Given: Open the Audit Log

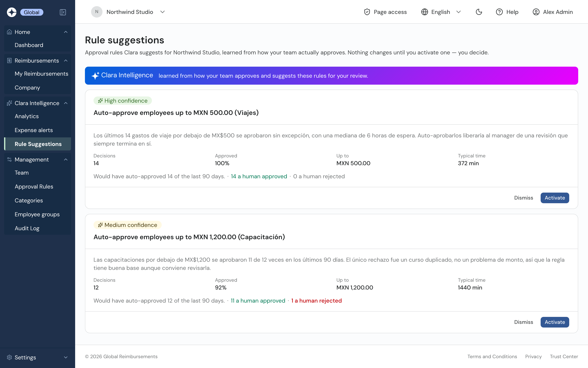Looking at the screenshot, I should [x=38, y=228].
